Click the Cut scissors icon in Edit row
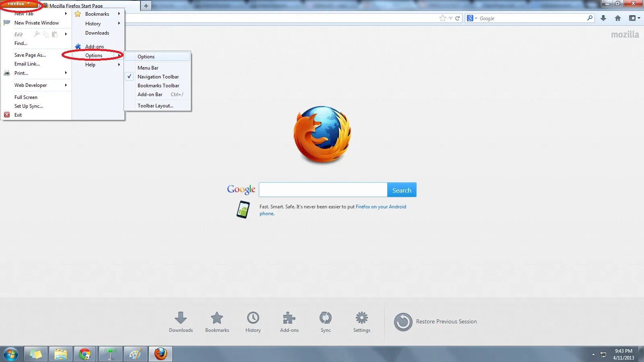The image size is (644, 362). pyautogui.click(x=37, y=34)
